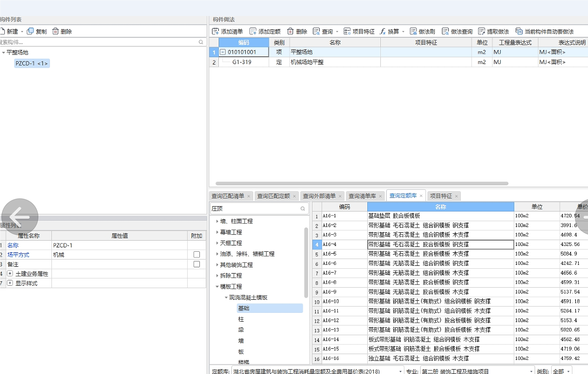Expand the 天棚工程 tree node

(x=217, y=243)
